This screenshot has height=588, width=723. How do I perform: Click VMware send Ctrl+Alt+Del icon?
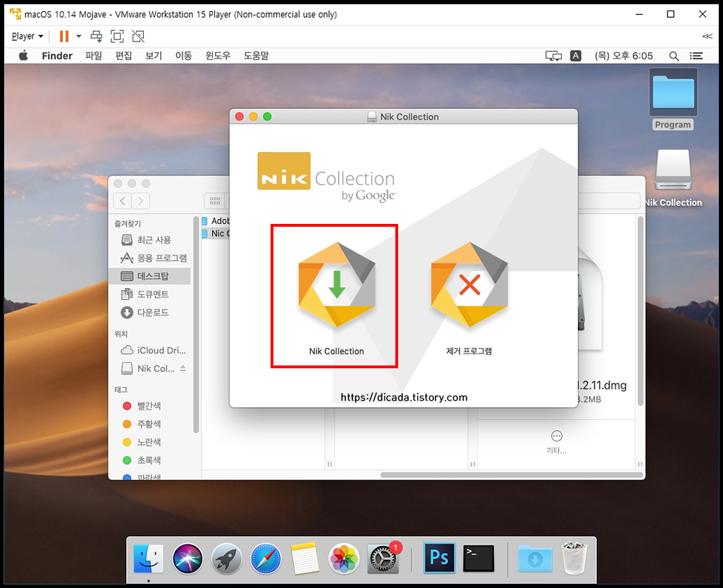click(x=97, y=36)
